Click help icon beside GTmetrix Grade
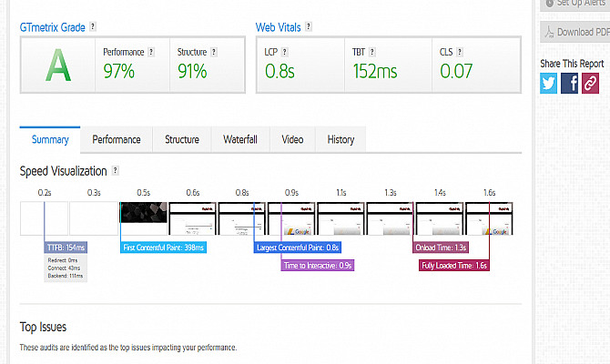Screen dimensions: 610x364 coord(94,27)
